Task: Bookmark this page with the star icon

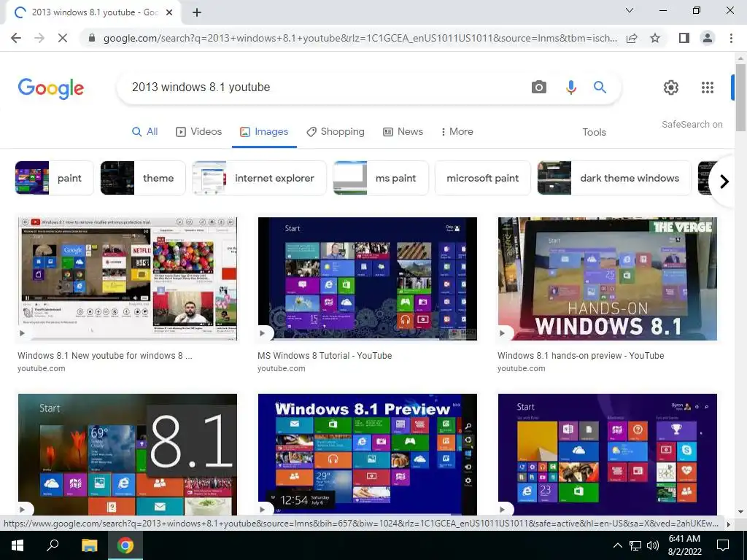Action: point(655,38)
